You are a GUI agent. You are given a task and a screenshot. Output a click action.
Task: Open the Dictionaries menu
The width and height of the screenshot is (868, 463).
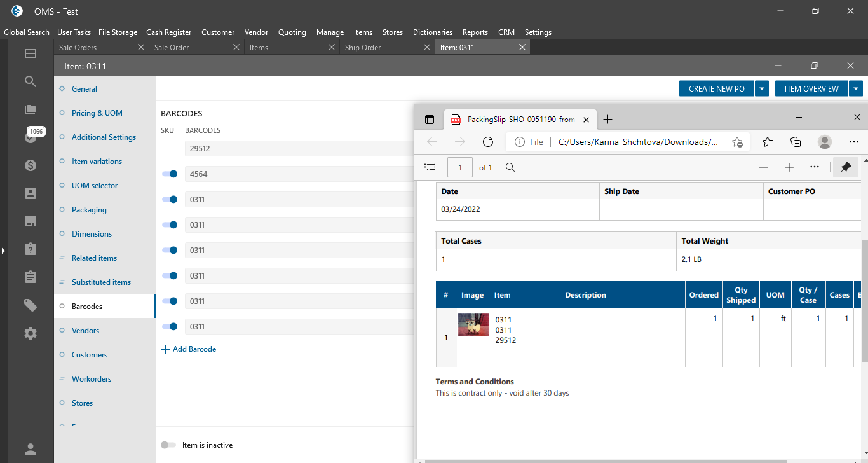pos(432,32)
